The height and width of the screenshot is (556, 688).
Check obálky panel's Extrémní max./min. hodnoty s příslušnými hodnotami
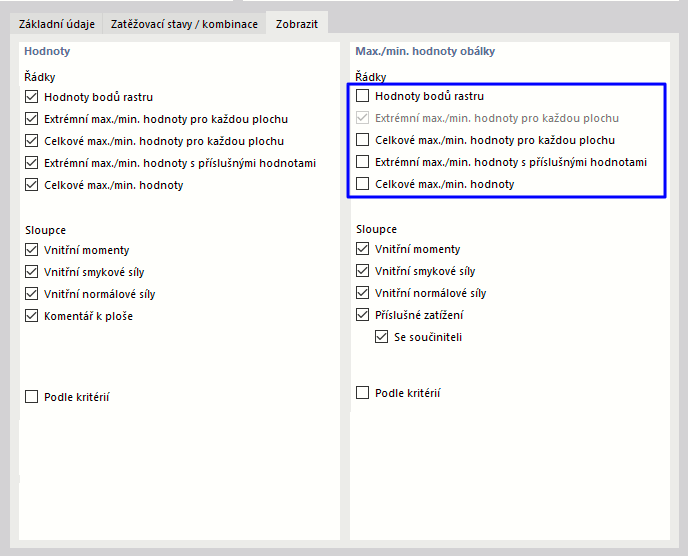click(363, 162)
